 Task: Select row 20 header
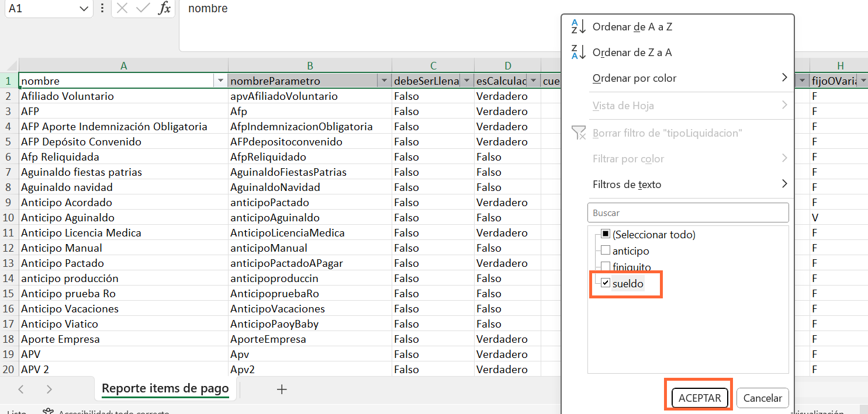(x=9, y=369)
